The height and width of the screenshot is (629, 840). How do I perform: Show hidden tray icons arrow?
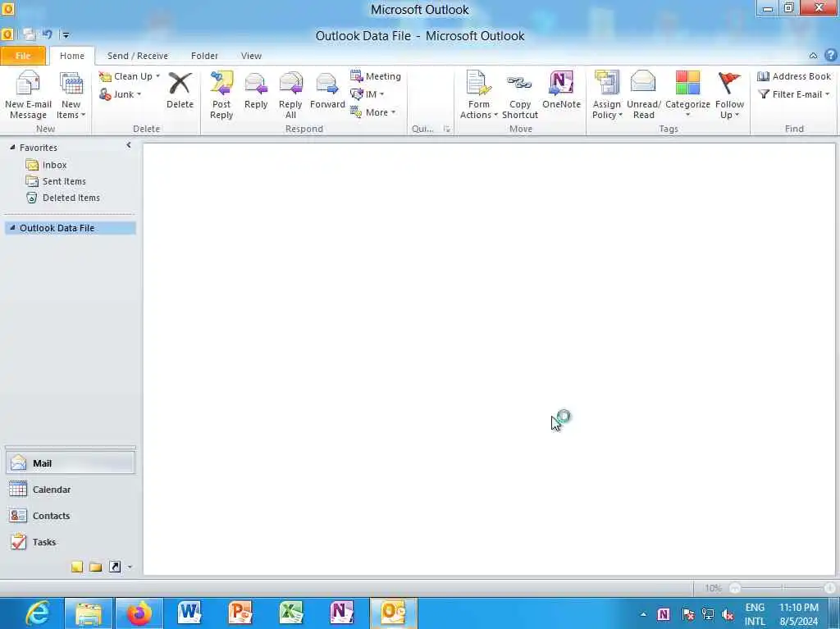(643, 614)
